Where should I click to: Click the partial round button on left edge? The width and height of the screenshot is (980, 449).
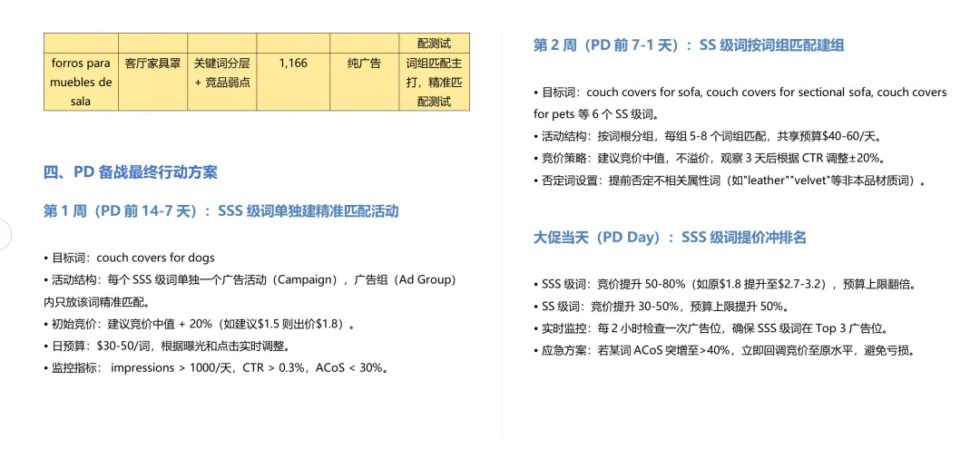(x=5, y=235)
